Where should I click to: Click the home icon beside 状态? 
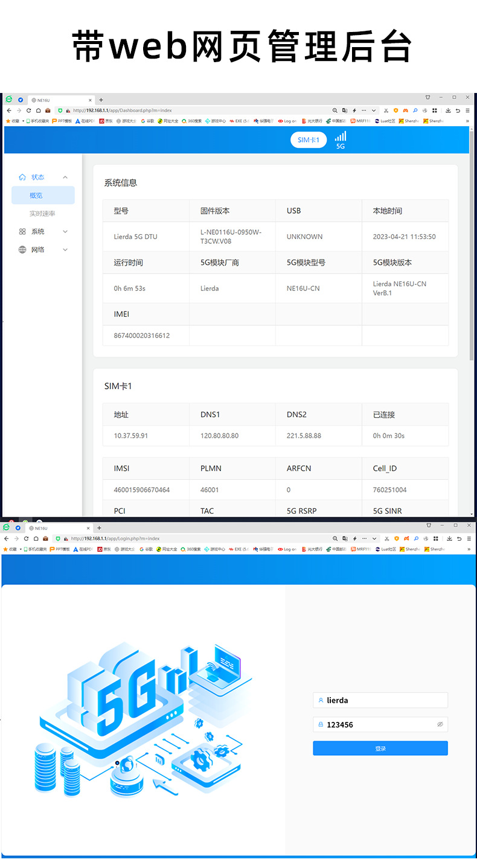(x=22, y=177)
